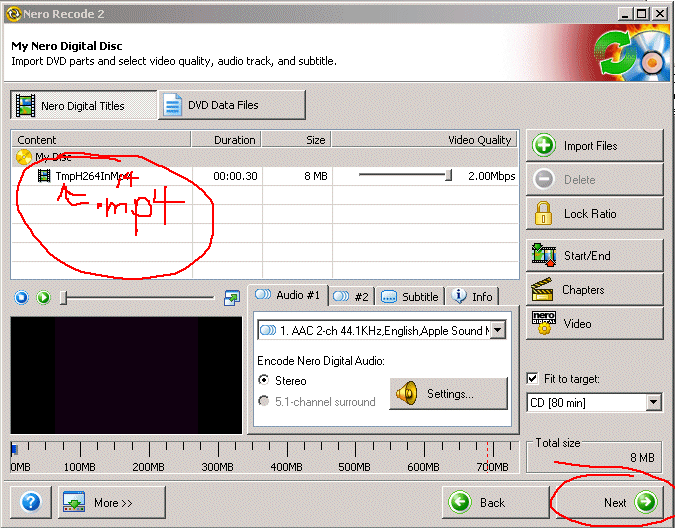This screenshot has height=528, width=675.
Task: Click the size ruler position marker at 0MB
Action: tap(14, 450)
